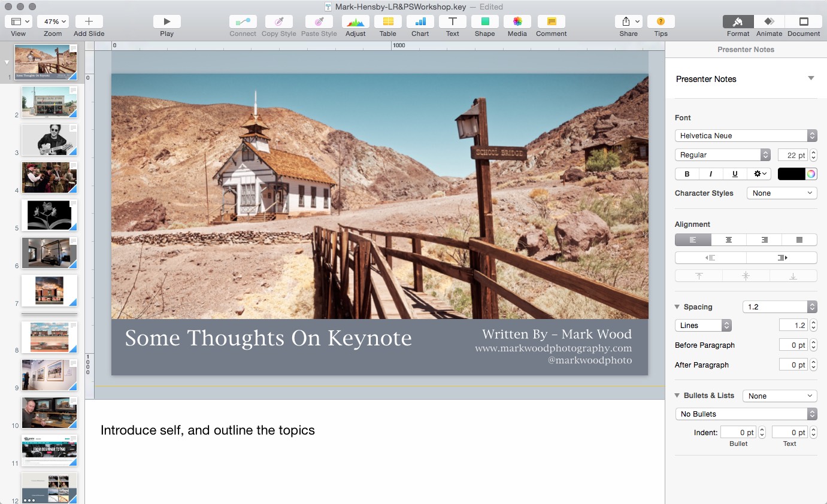Open the Format inspector
The width and height of the screenshot is (827, 504).
point(738,22)
